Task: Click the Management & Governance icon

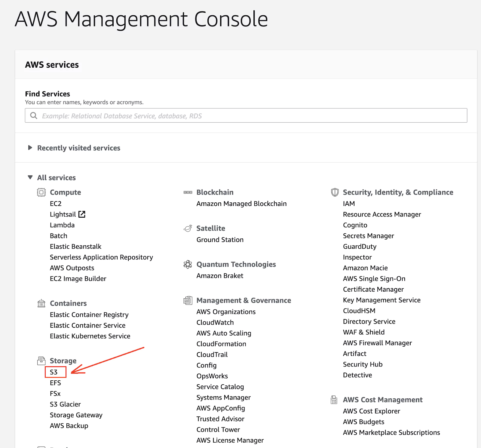Action: (x=188, y=300)
